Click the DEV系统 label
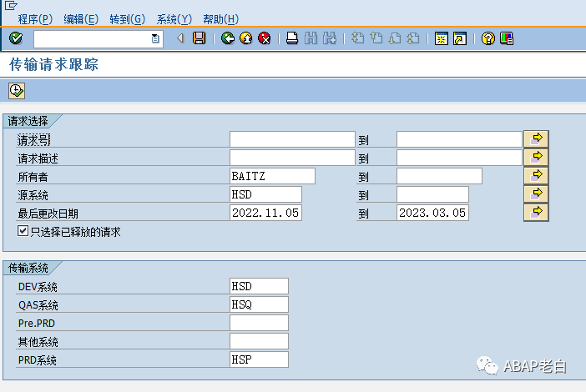The image size is (586, 392). [x=38, y=287]
